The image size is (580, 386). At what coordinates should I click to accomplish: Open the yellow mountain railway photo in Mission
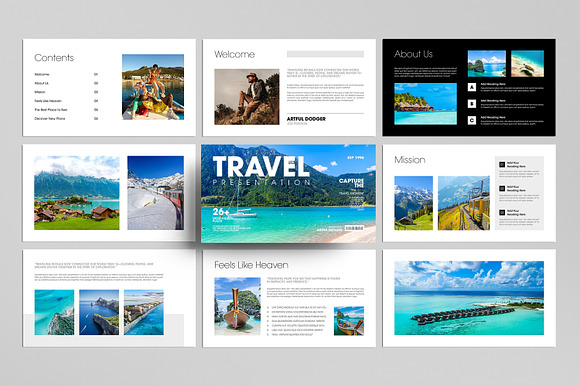pos(464,203)
